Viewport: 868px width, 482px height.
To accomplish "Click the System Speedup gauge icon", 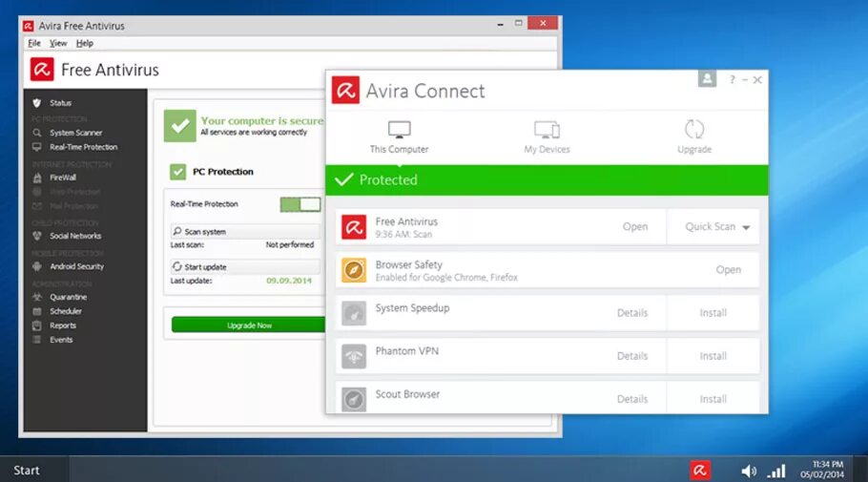I will (354, 314).
